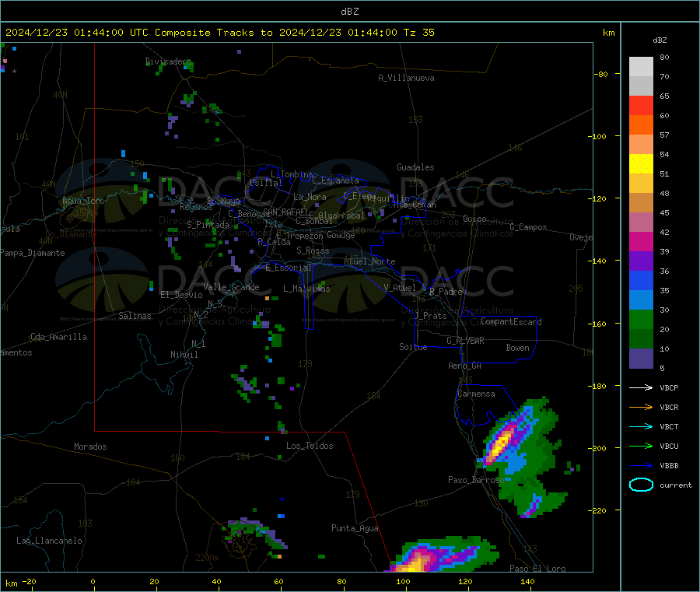The width and height of the screenshot is (700, 592).
Task: Click the Aero_GA location label
Action: pos(465,366)
